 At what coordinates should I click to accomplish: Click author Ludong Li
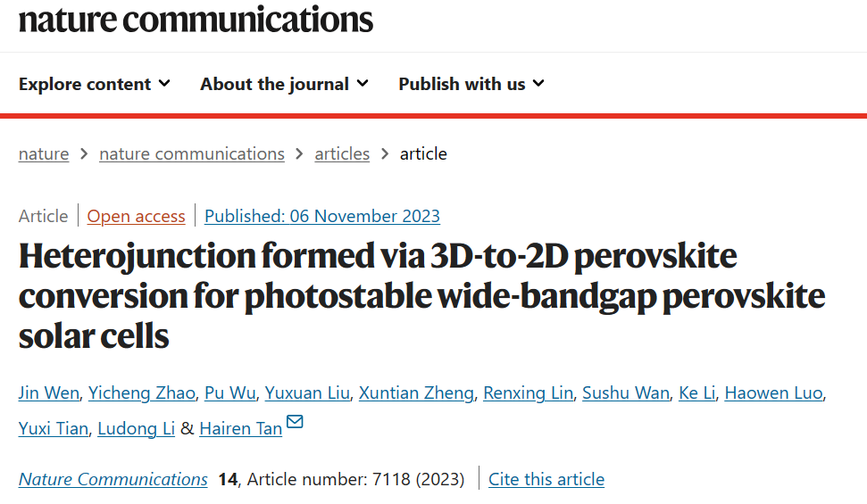coord(136,429)
